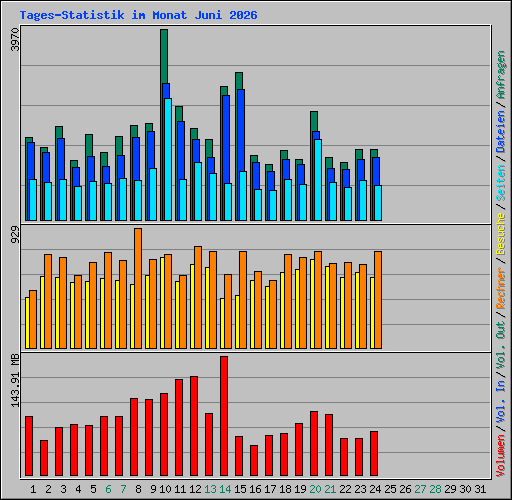Click the red 'Volumen' legend label
Image resolution: width=512 pixels, height=500 pixels.
[501, 455]
